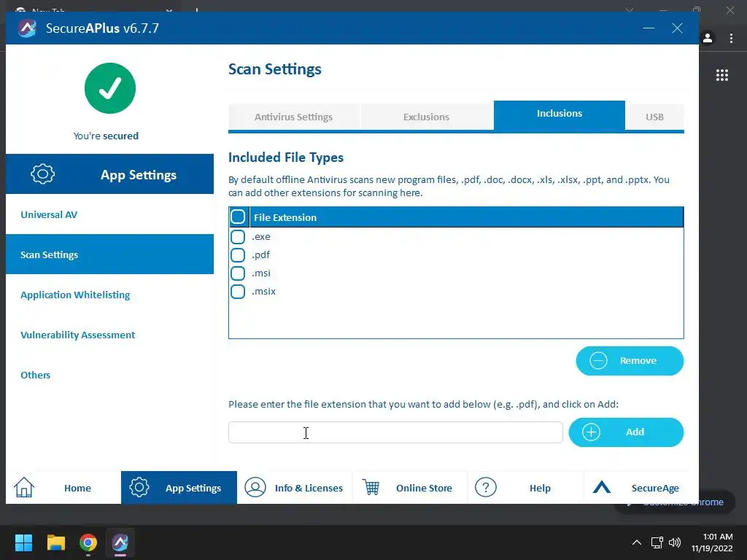This screenshot has width=747, height=560.
Task: Minimize the SecureAPlus window
Action: click(x=649, y=28)
